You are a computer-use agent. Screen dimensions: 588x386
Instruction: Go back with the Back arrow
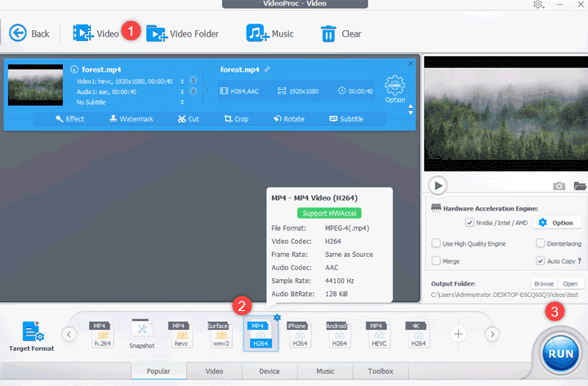pyautogui.click(x=29, y=33)
